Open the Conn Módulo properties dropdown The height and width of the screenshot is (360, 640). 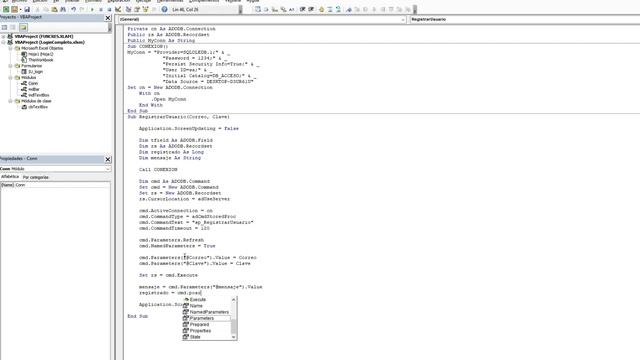point(108,169)
